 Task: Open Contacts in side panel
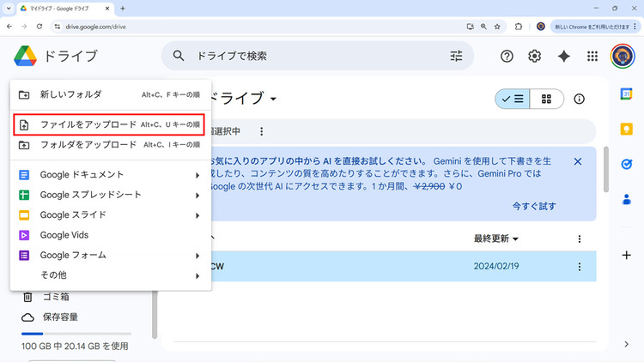click(x=627, y=199)
